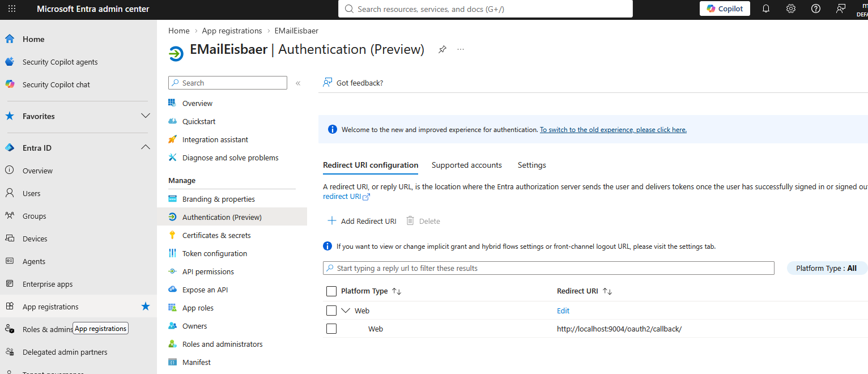This screenshot has width=868, height=374.
Task: Switch to the Supported accounts tab
Action: click(x=467, y=165)
